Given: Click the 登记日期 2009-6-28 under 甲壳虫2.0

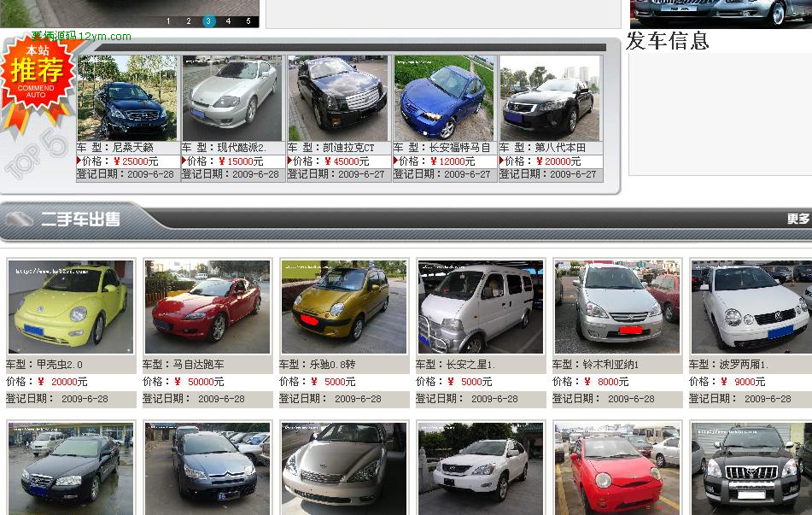Looking at the screenshot, I should (x=57, y=399).
